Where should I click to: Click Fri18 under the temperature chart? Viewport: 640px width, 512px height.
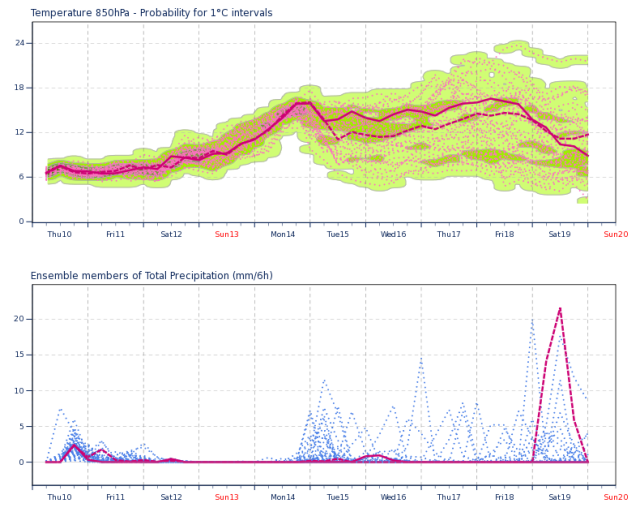point(504,234)
